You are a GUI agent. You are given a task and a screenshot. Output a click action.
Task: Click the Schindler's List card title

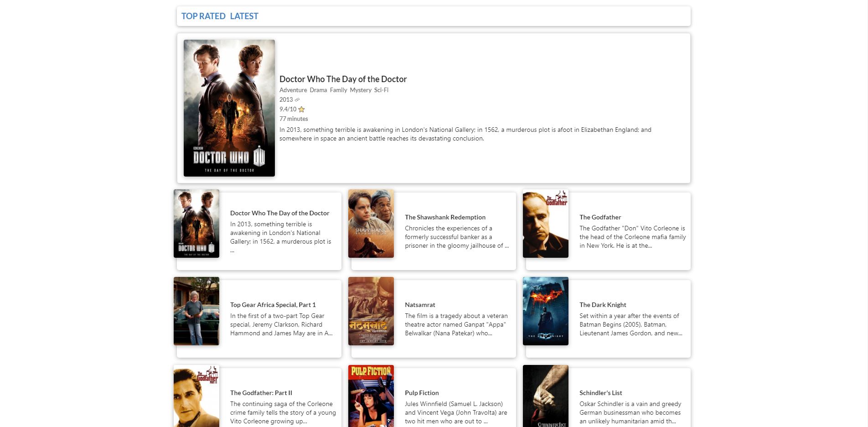tap(600, 393)
